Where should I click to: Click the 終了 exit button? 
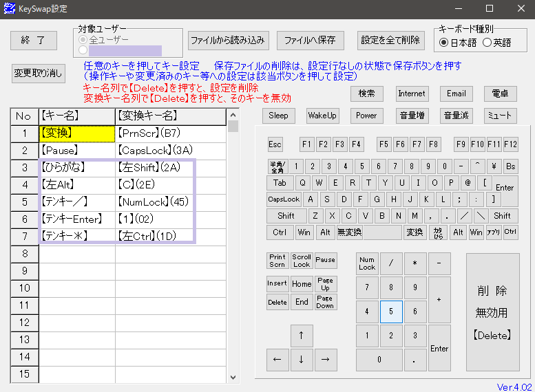(34, 41)
